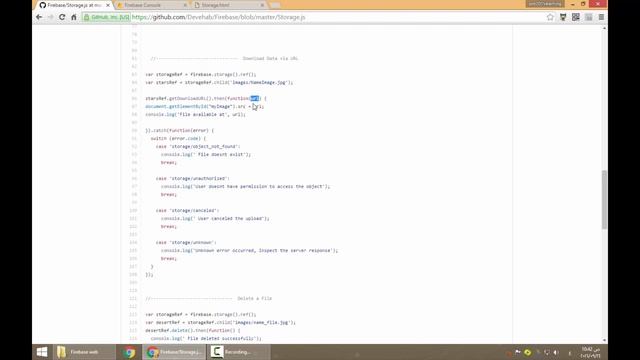Open the Firebase web folder in taskbar

tap(84, 352)
